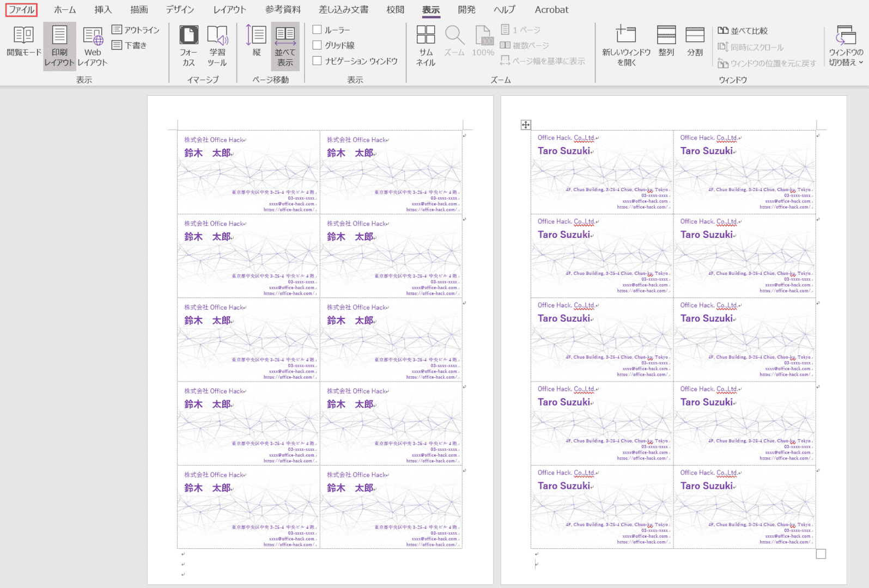Open the ズーム dialog
Viewport: 869px width, 588px height.
454,41
